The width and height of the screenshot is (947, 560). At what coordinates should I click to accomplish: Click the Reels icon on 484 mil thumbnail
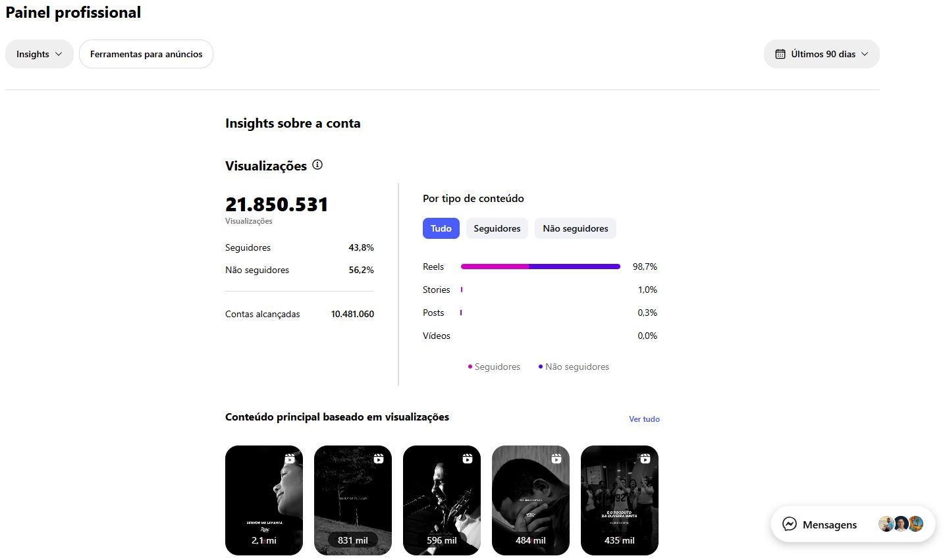556,459
